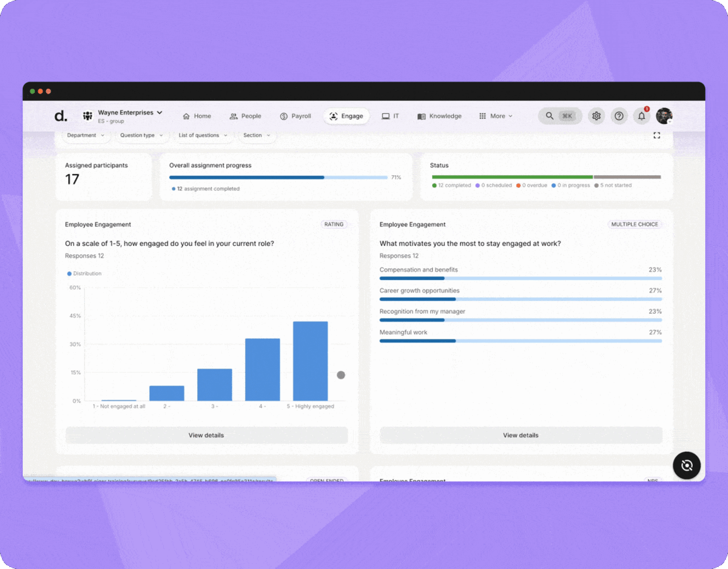Screen dimensions: 728x569
Task: Expand the More menu
Action: (x=496, y=116)
